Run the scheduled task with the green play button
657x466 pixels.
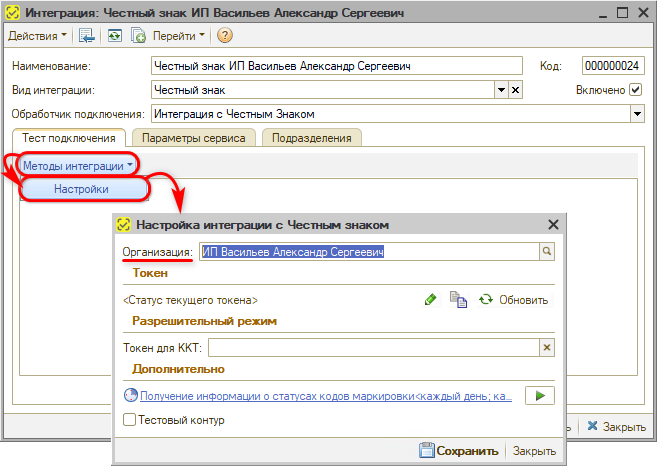point(539,396)
